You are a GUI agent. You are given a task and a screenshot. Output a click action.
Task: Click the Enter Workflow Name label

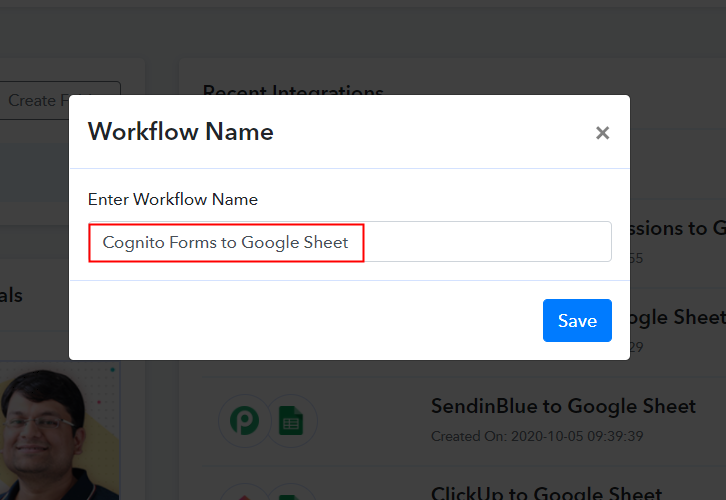tap(173, 200)
